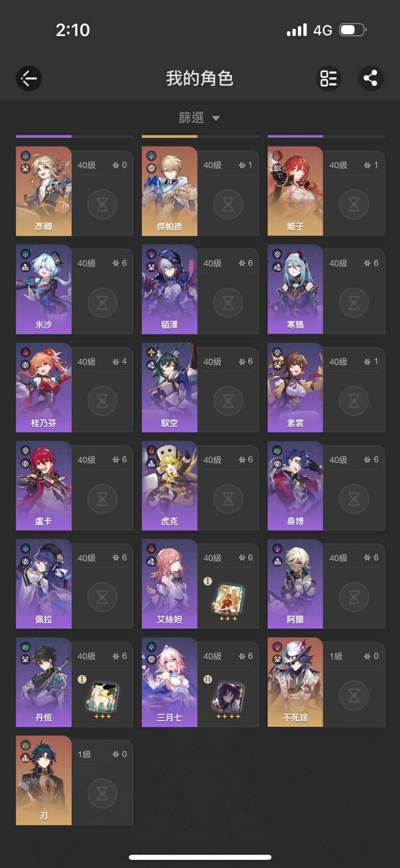
Task: Open the share icon
Action: pyautogui.click(x=371, y=78)
